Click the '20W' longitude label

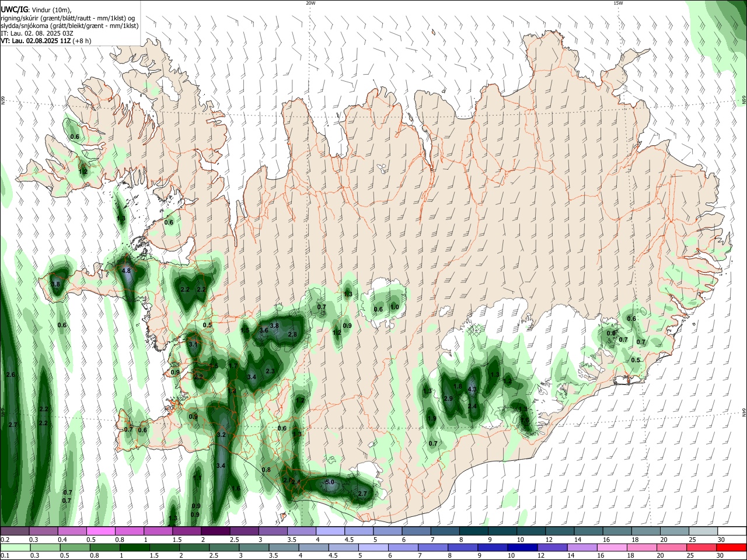(310, 3)
